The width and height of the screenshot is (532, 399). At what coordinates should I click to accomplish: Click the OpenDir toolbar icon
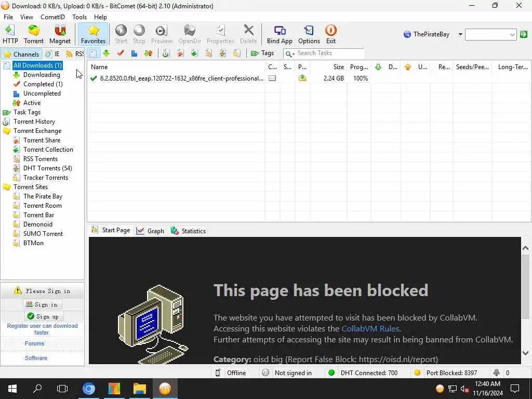coord(190,34)
